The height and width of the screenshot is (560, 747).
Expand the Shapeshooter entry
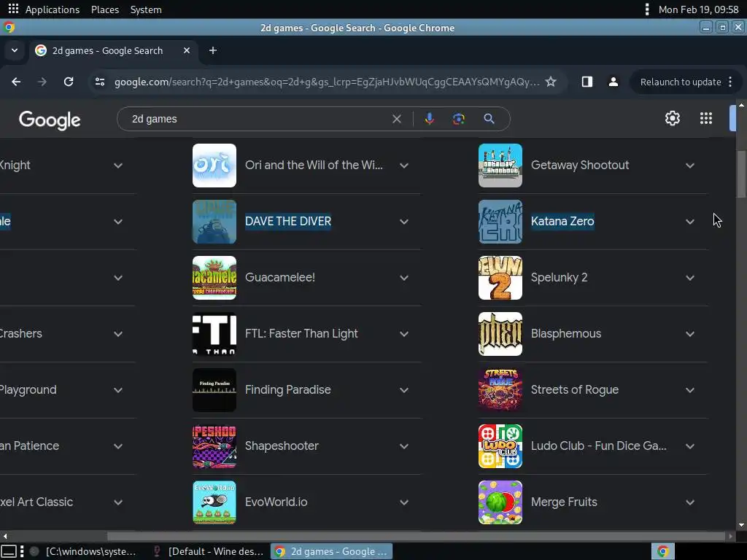pyautogui.click(x=404, y=447)
